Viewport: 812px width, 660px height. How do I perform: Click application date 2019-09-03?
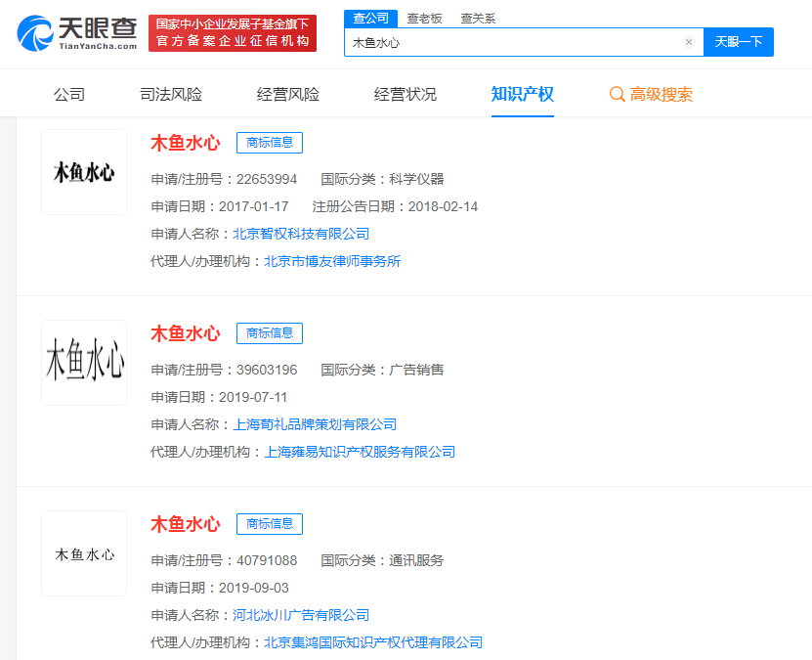click(x=254, y=588)
